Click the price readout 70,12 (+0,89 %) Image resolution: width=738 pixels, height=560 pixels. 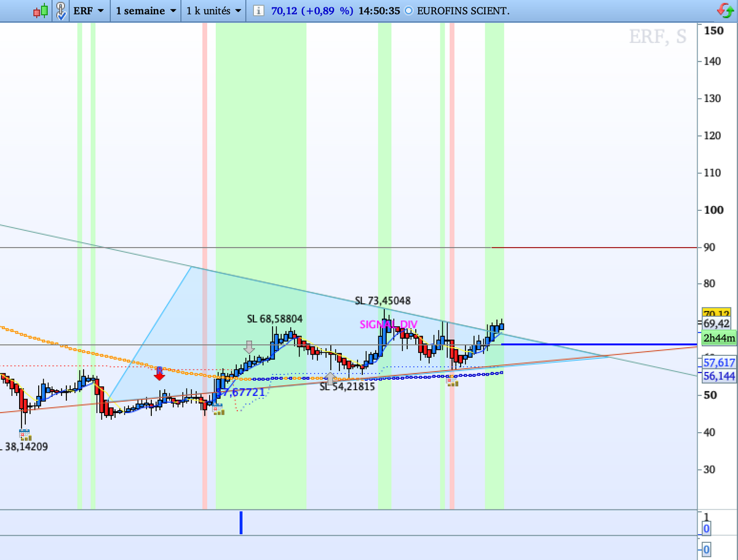click(x=312, y=11)
